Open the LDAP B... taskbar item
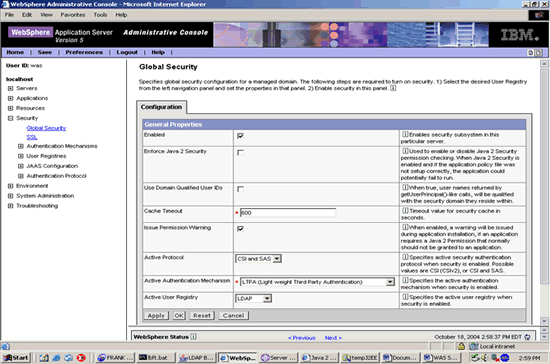Screen dimensions: 550x364 point(196,358)
